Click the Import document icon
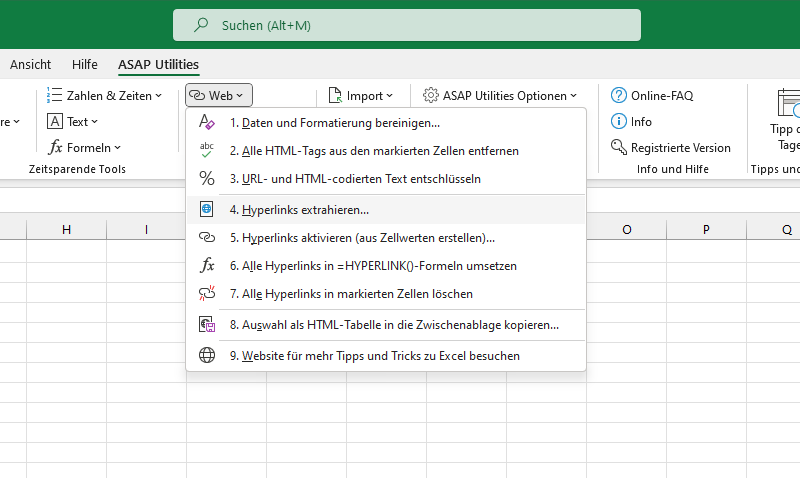Image resolution: width=800 pixels, height=478 pixels. [x=335, y=95]
